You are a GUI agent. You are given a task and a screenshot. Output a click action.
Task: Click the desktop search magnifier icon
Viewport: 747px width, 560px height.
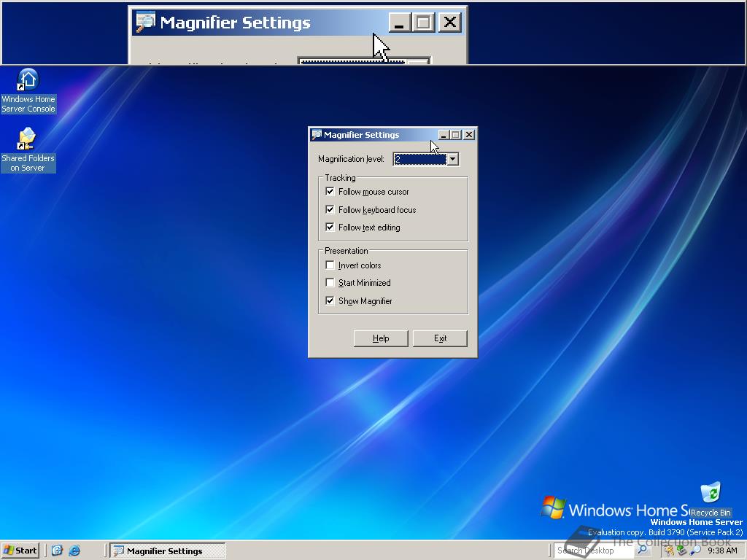pyautogui.click(x=642, y=550)
